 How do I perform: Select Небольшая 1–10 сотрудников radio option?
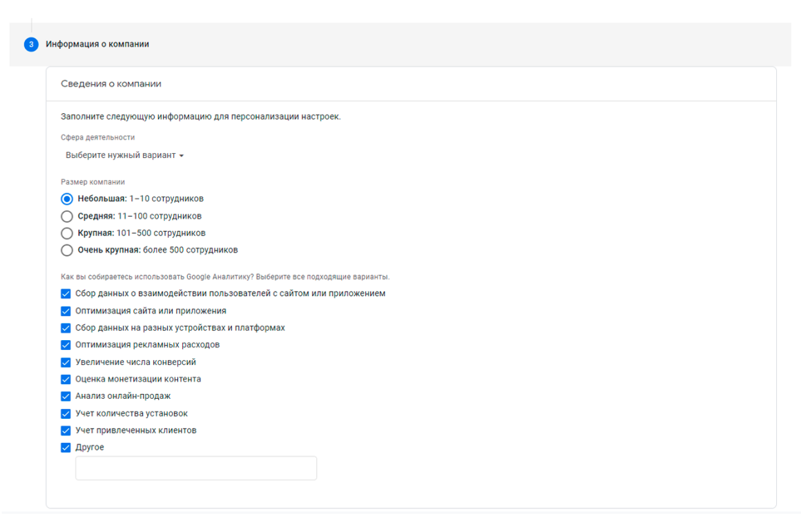67,199
